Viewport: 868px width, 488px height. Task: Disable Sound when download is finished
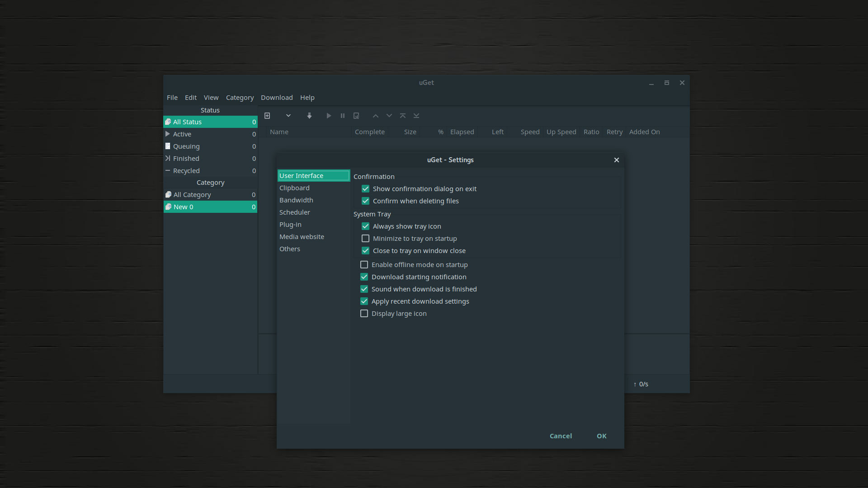pos(364,289)
